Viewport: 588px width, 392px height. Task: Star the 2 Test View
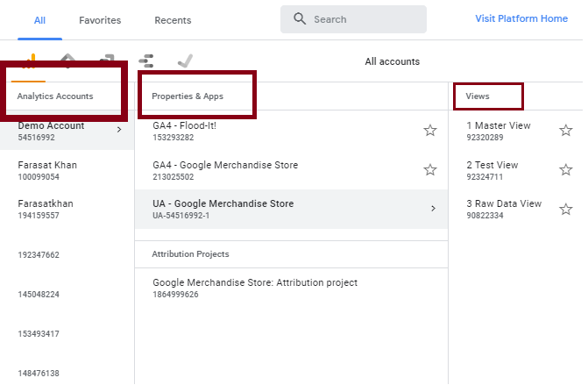pyautogui.click(x=566, y=170)
